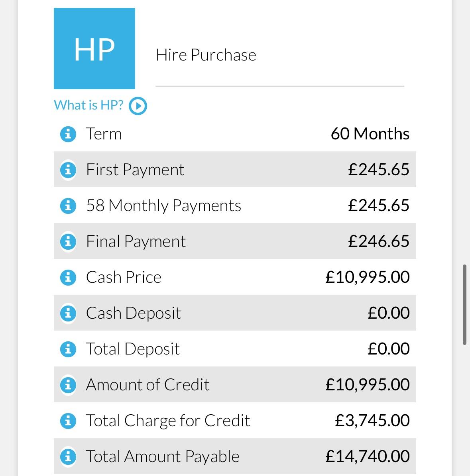Click the £246.65 Final Payment amount
Image resolution: width=470 pixels, height=476 pixels.
(379, 241)
